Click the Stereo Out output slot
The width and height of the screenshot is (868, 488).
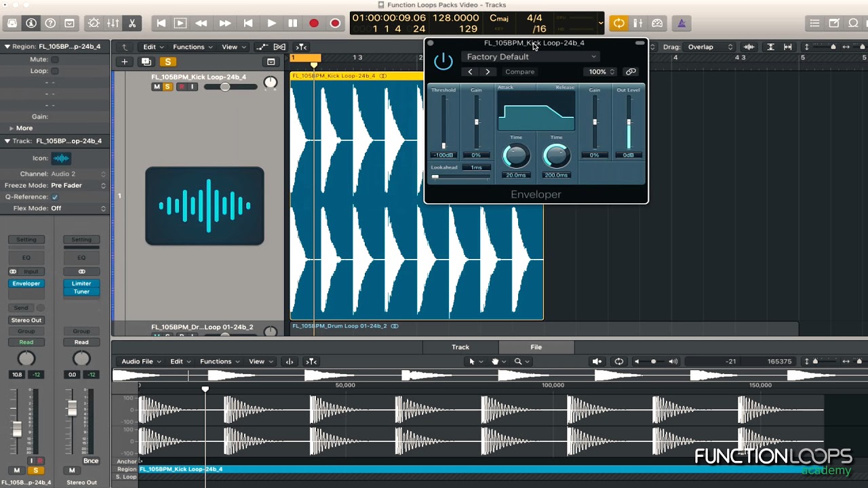pyautogui.click(x=26, y=320)
